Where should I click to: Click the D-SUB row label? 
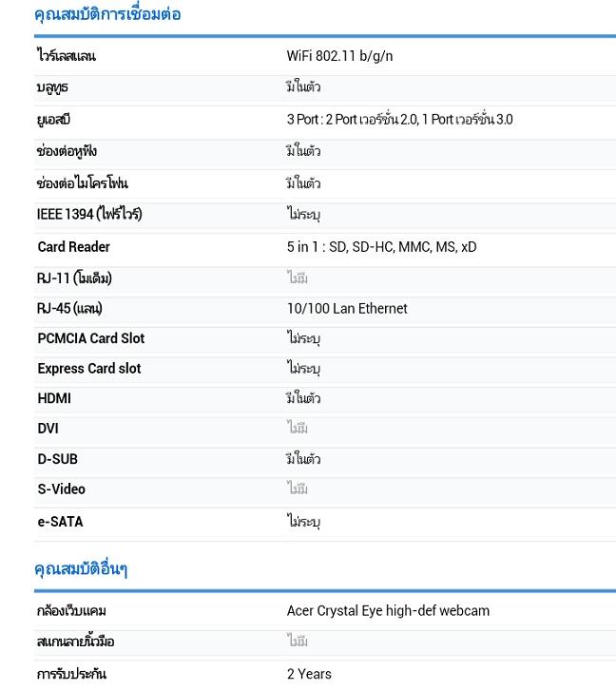click(x=57, y=459)
